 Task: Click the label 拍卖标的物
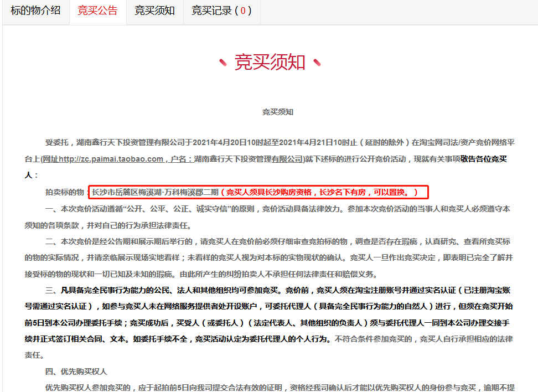coord(65,192)
